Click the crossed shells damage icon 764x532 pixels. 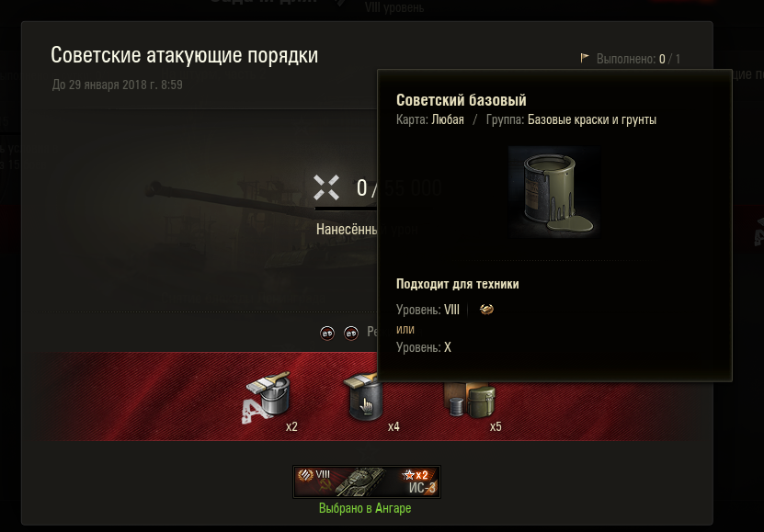[326, 187]
